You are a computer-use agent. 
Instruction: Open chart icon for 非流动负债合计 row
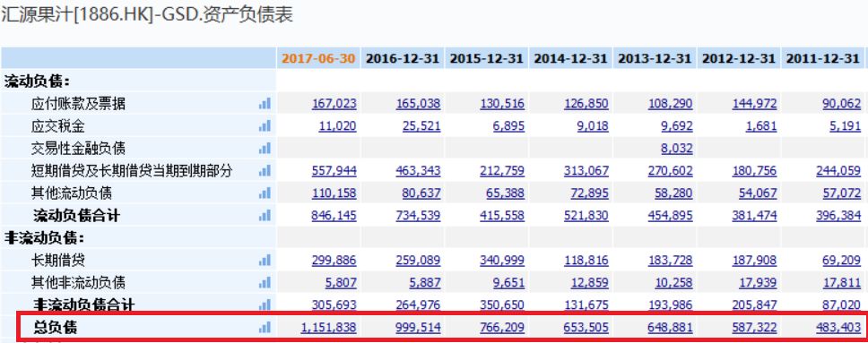point(265,304)
